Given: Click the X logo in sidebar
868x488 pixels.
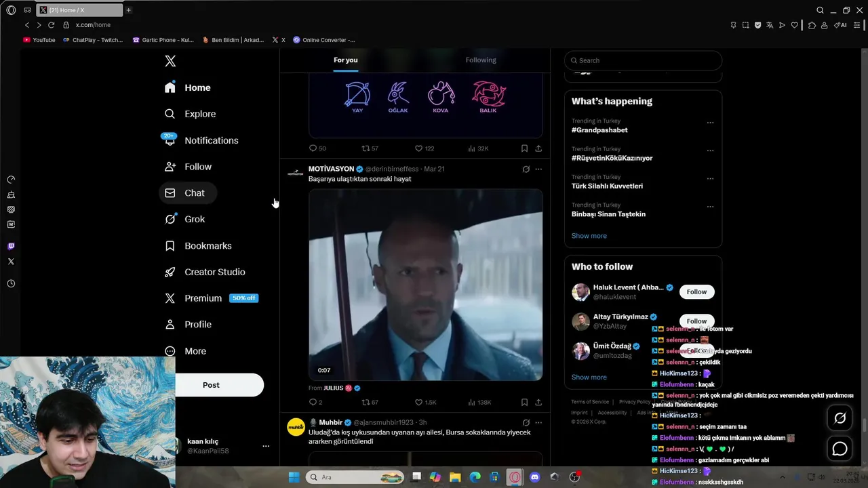Looking at the screenshot, I should pyautogui.click(x=170, y=61).
